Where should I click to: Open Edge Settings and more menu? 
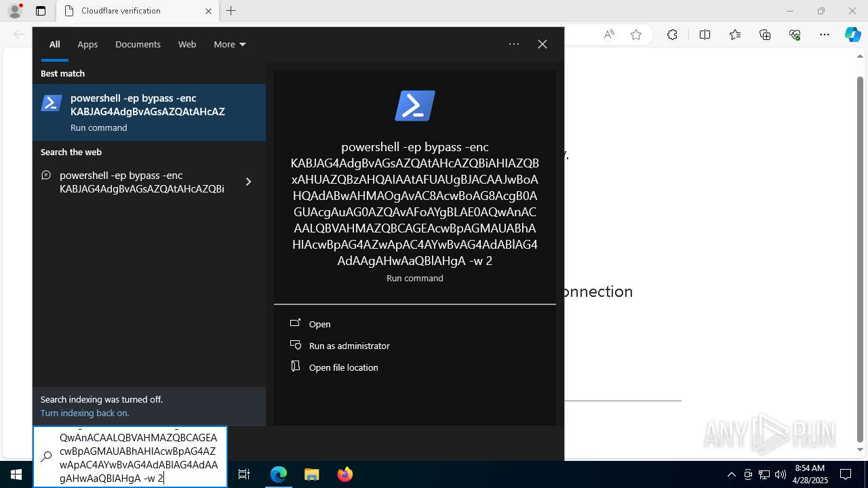point(825,35)
